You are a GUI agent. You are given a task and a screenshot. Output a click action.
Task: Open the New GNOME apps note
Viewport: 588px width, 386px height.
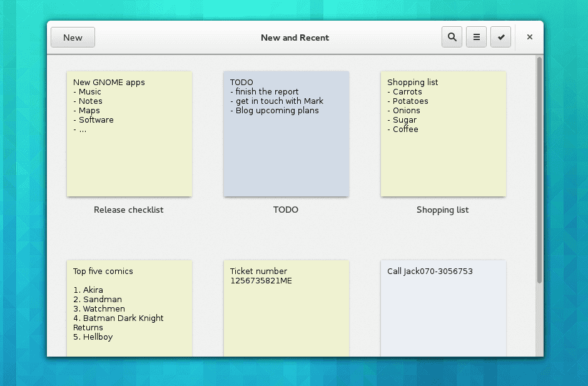click(129, 134)
